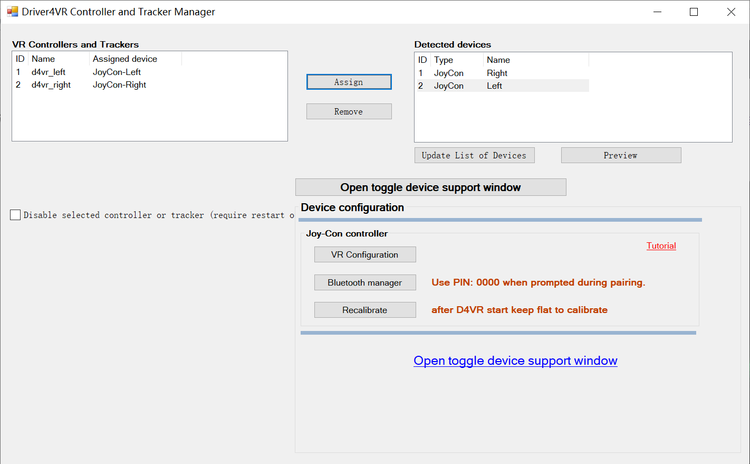Click the Name cell reading Right
750x464 pixels.
pos(497,73)
